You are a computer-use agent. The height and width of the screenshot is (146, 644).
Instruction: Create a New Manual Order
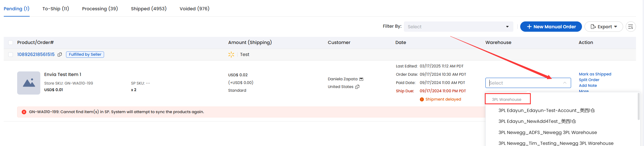[x=551, y=27]
